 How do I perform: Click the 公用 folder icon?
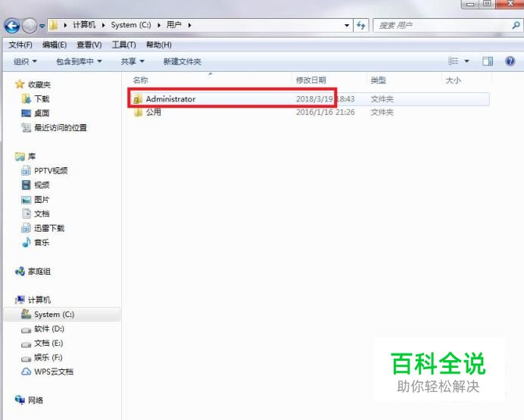138,112
